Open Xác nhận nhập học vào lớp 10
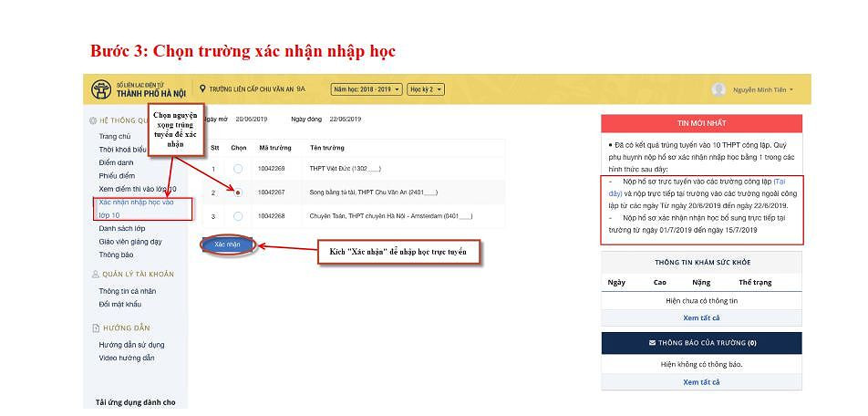Viewport: 868px width, 416px height. coord(136,209)
